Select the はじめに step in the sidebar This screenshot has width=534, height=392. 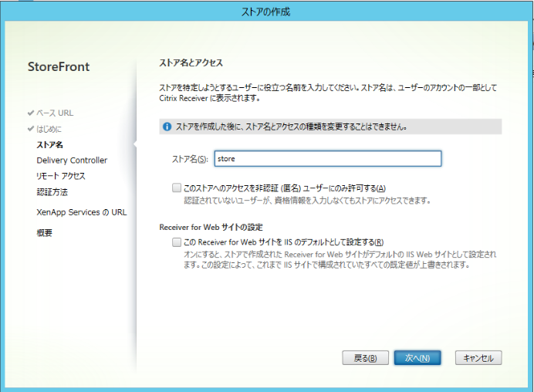[49, 129]
